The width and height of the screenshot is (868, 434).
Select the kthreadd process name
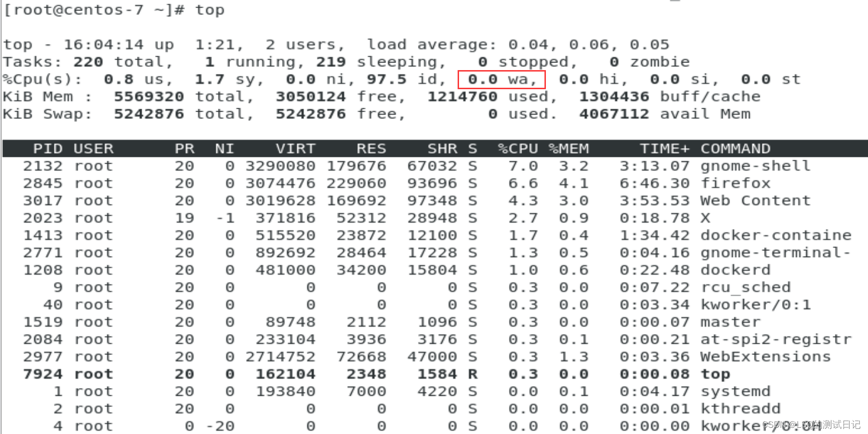tap(740, 409)
